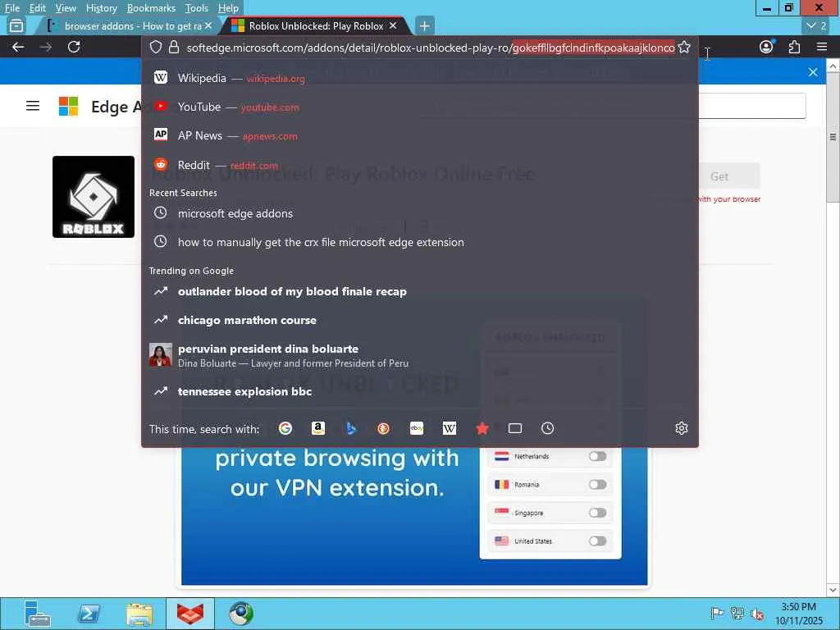The image size is (840, 630).
Task: Open Edge Add-ons page hamburger menu
Action: point(33,106)
